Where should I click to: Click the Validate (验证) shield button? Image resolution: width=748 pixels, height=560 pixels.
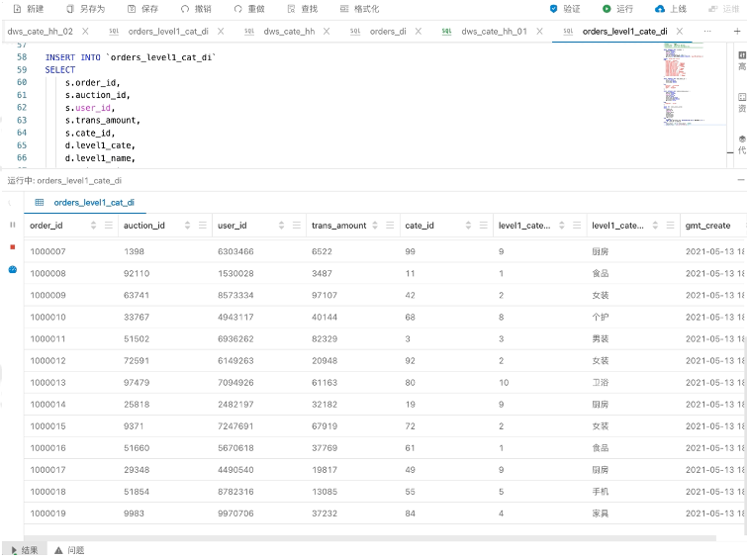coord(565,9)
